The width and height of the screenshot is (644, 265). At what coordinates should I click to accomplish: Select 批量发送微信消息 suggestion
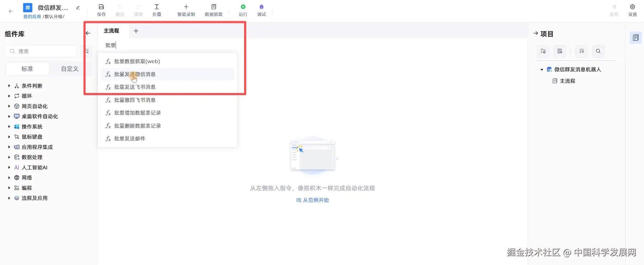[167, 74]
